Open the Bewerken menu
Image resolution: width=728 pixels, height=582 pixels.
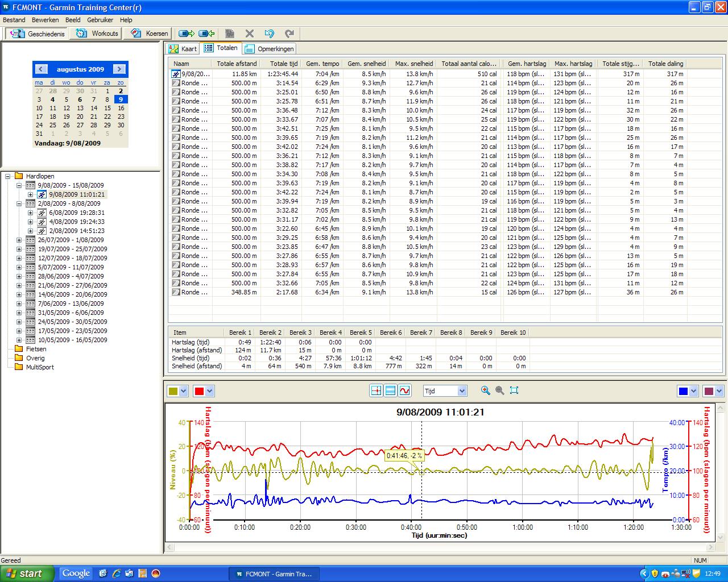[x=45, y=20]
